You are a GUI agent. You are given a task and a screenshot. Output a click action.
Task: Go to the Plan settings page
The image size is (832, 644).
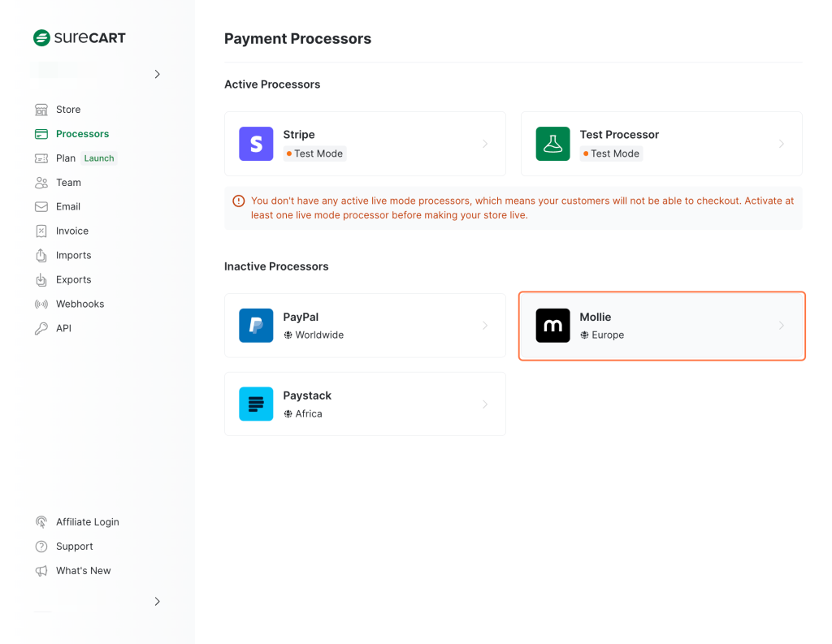pyautogui.click(x=66, y=158)
